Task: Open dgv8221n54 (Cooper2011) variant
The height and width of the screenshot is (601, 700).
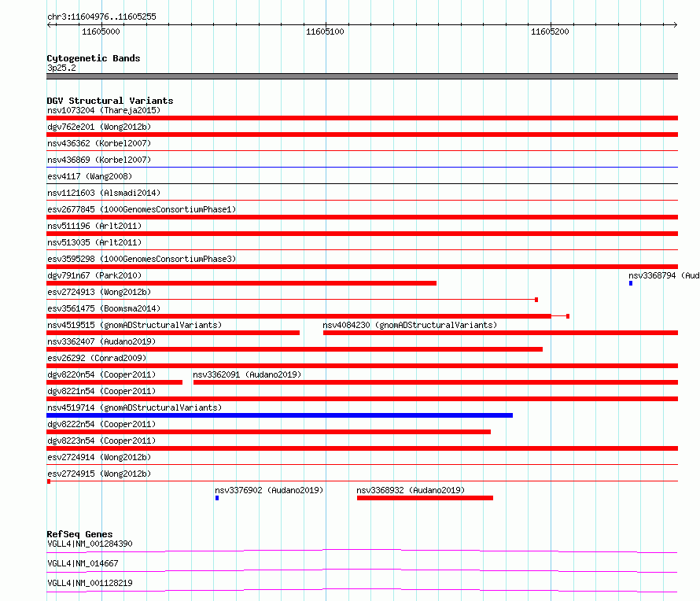Action: (x=101, y=391)
